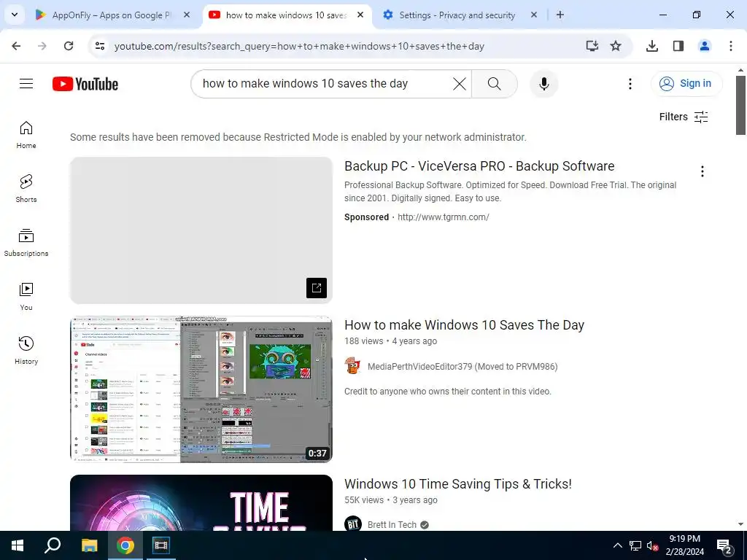Click the external link icon on ad thumbnail
The height and width of the screenshot is (560, 747).
pos(317,287)
